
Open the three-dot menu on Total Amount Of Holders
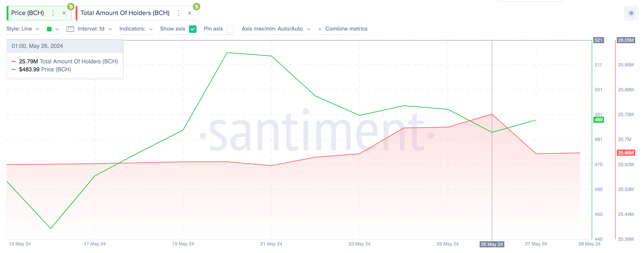pyautogui.click(x=178, y=13)
